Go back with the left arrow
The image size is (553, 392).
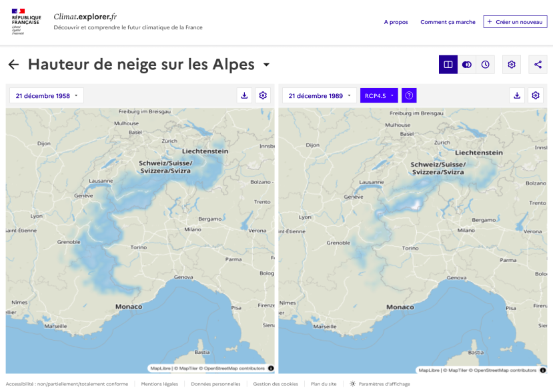(13, 65)
